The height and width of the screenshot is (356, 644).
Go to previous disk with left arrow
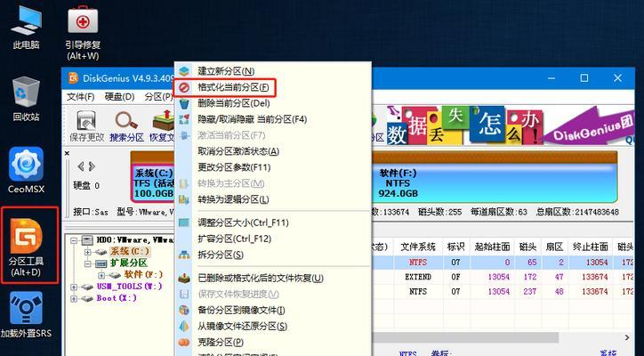point(81,166)
